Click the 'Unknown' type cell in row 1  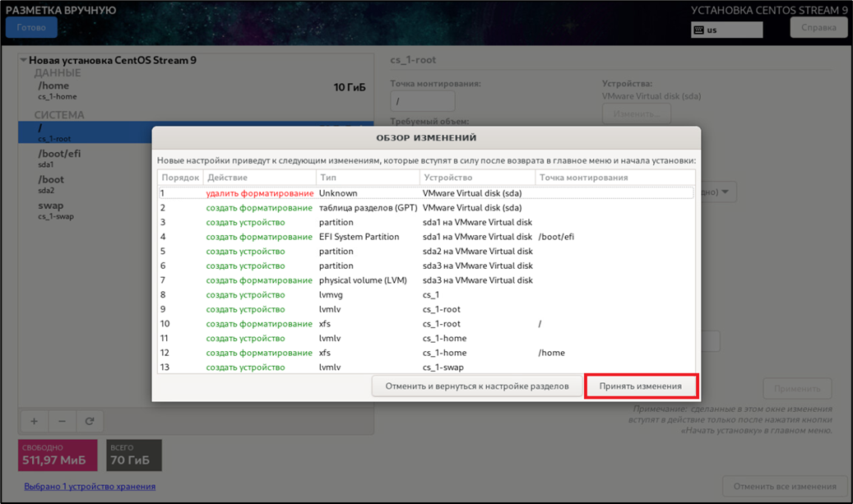click(338, 193)
